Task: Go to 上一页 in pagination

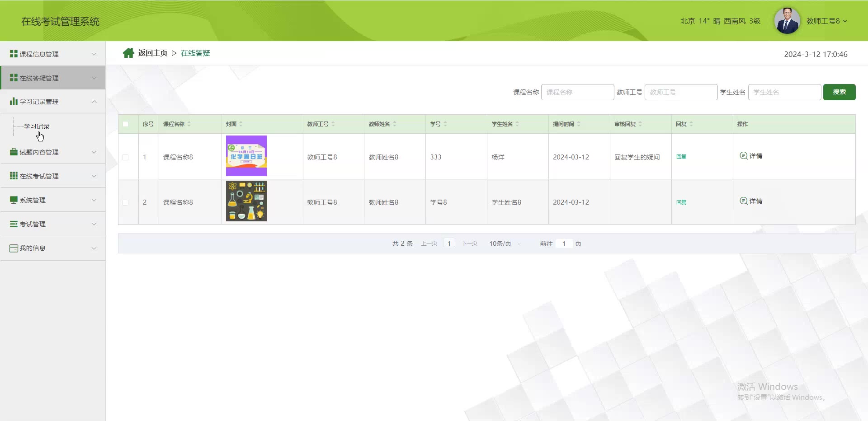Action: point(429,243)
